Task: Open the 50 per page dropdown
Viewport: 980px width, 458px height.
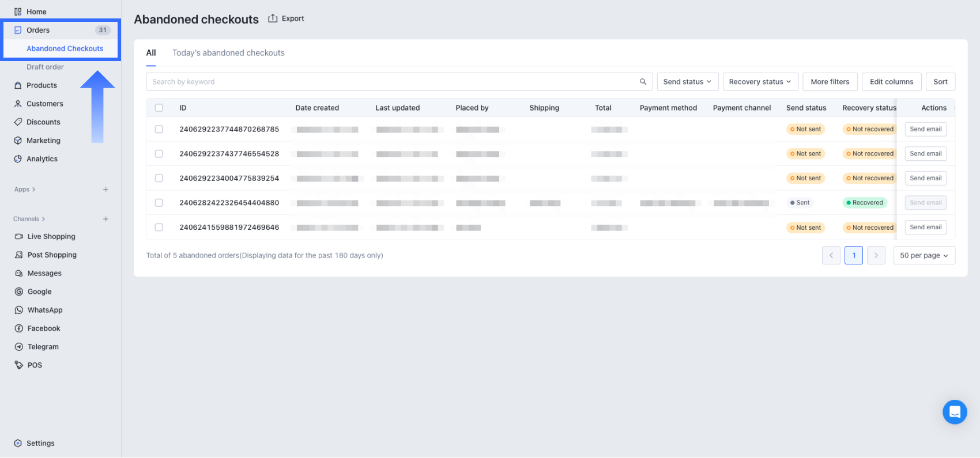Action: click(x=924, y=255)
